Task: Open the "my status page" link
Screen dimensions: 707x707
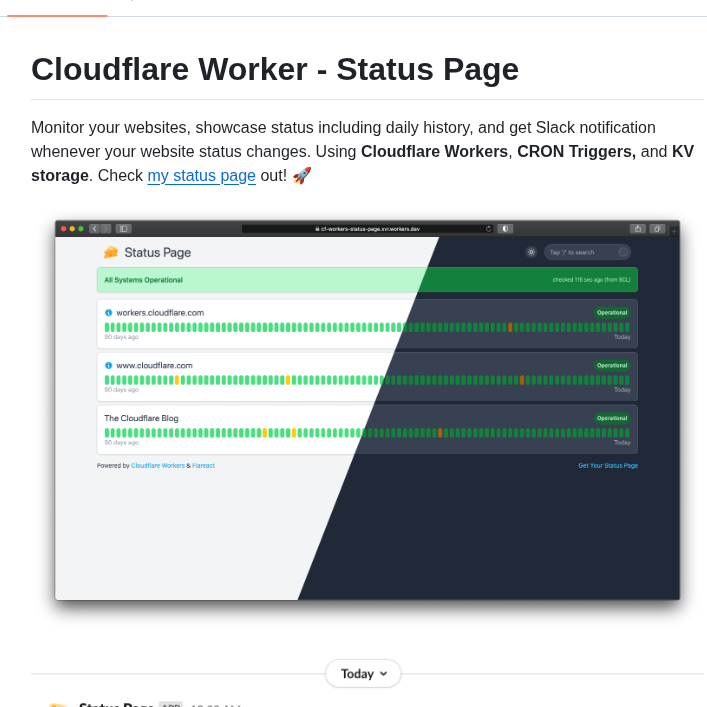Action: [202, 175]
